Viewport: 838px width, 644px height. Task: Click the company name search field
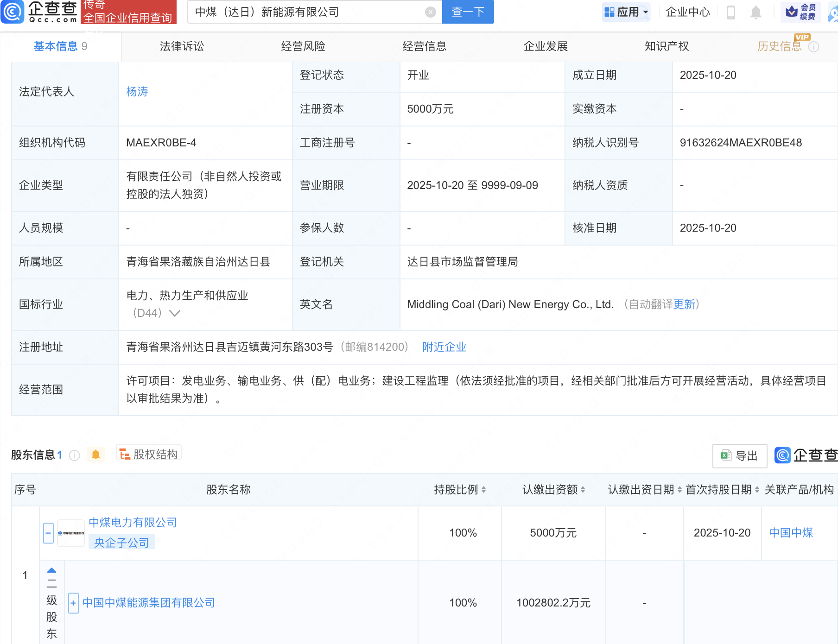(306, 12)
